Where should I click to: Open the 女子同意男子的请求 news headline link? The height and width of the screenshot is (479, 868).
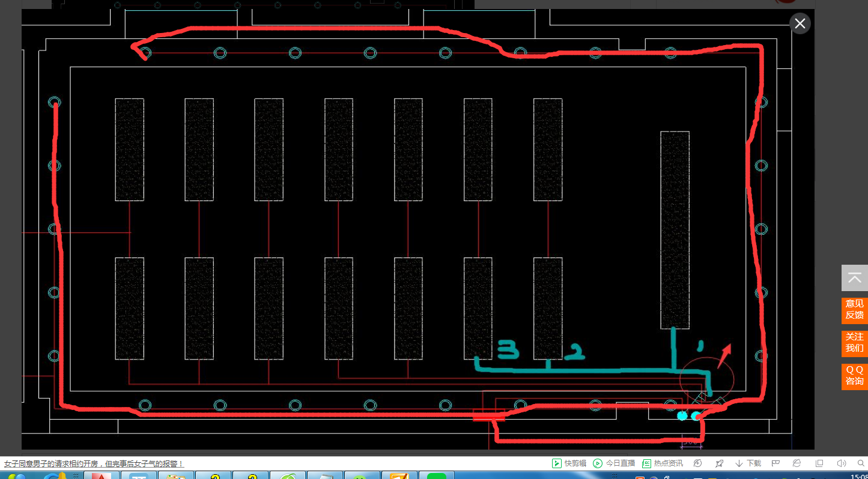pyautogui.click(x=93, y=464)
